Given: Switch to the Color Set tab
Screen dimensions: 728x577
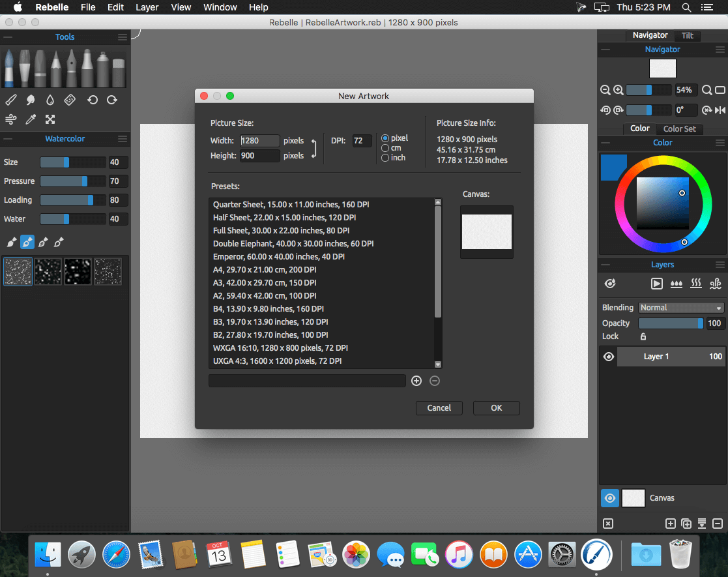Looking at the screenshot, I should 679,129.
